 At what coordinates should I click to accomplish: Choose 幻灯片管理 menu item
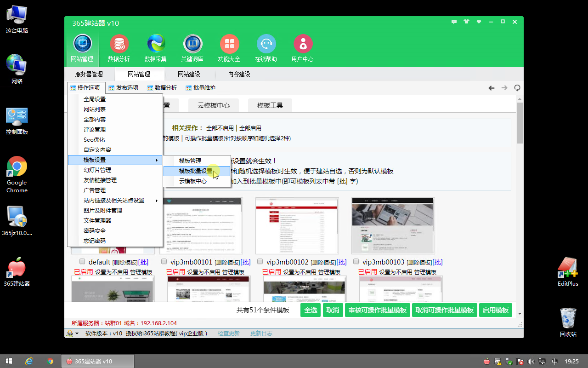coord(115,170)
